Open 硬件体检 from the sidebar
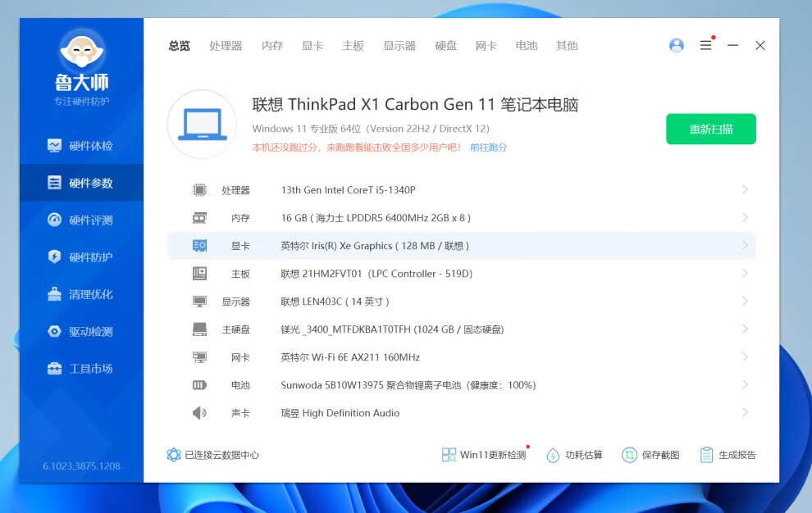Screen dimensions: 812x513 tap(81, 146)
